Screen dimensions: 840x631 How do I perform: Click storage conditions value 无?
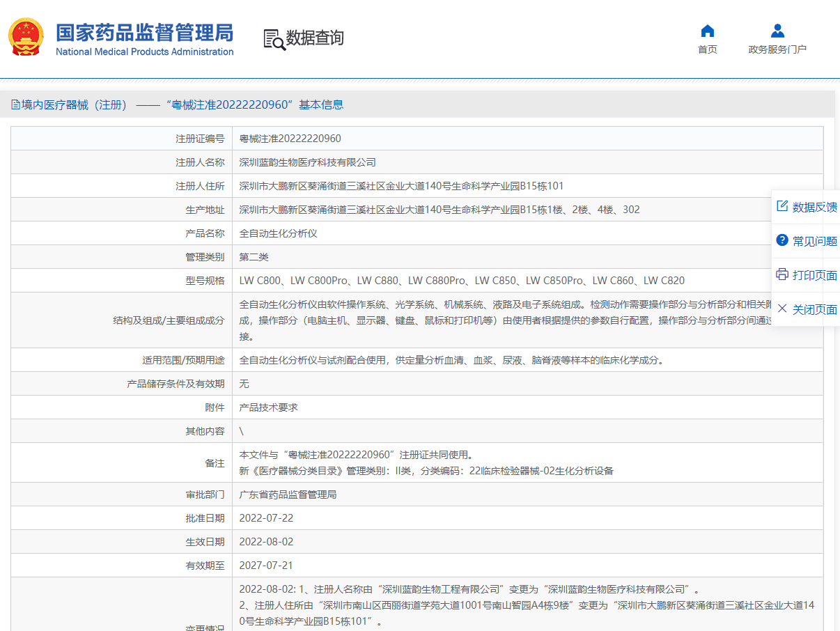click(244, 384)
